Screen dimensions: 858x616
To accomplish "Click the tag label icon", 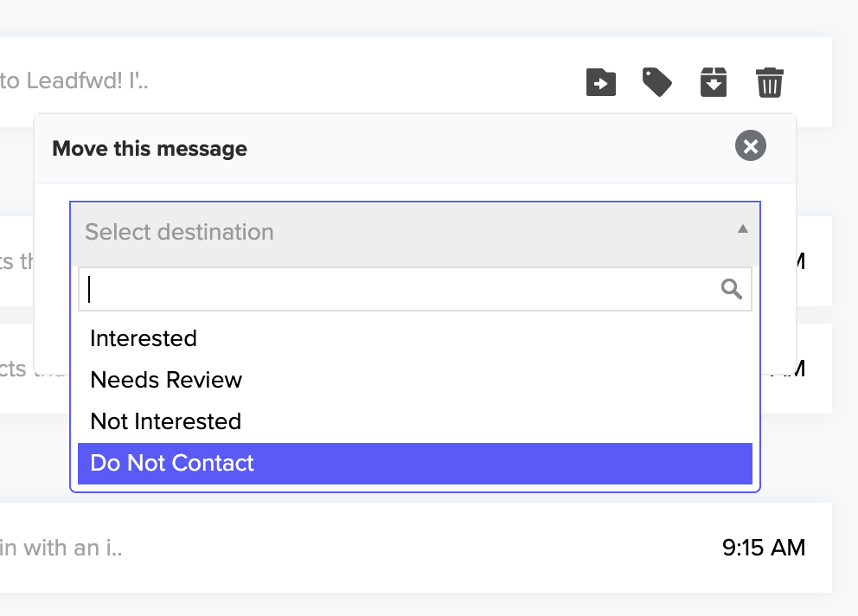I will coord(657,82).
